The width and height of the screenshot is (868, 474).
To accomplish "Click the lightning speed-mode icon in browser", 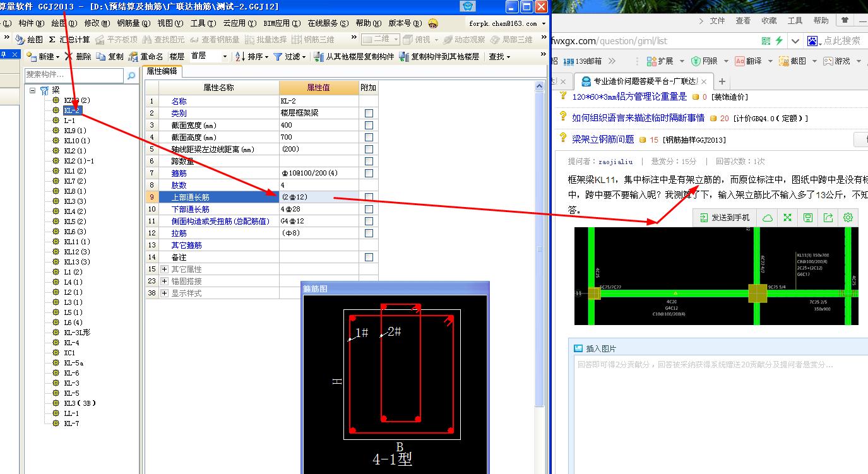I will (x=779, y=40).
